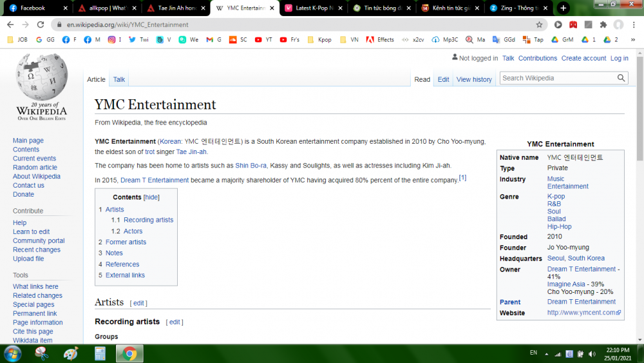Open Chrome's three-dot menu

pyautogui.click(x=634, y=25)
